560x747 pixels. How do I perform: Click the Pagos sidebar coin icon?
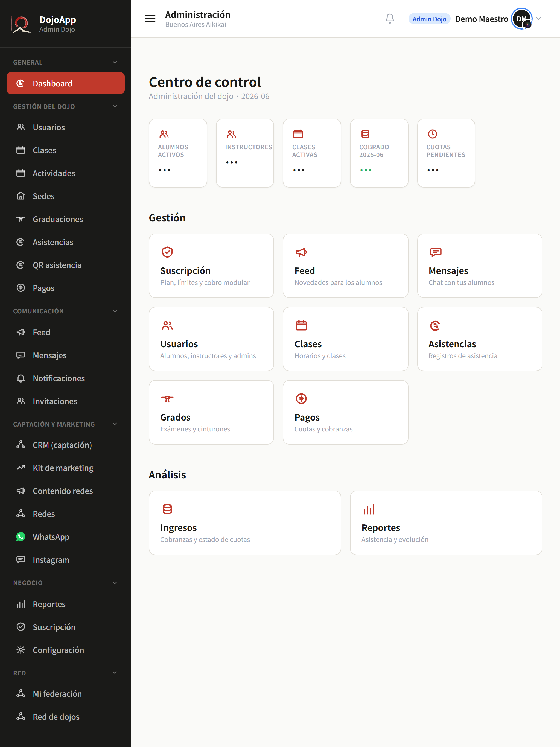coord(21,288)
